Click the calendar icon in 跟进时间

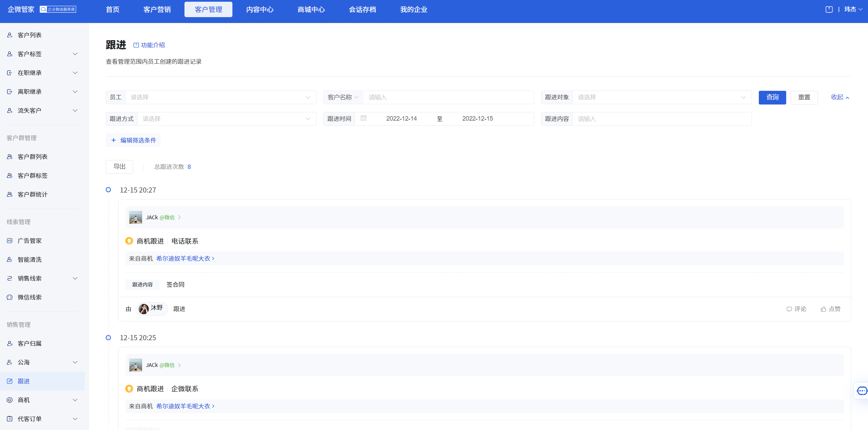tap(363, 118)
